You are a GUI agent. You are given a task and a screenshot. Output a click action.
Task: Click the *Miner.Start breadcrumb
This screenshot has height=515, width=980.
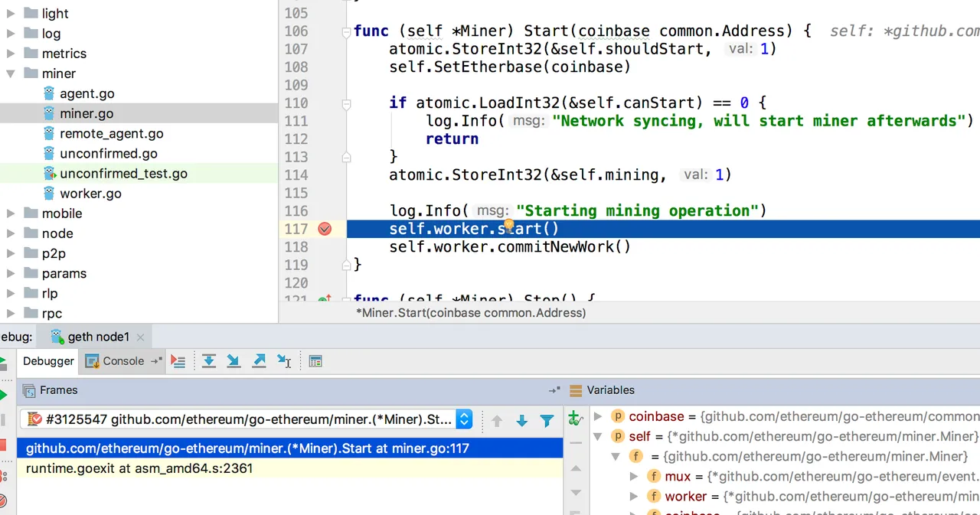pos(471,312)
